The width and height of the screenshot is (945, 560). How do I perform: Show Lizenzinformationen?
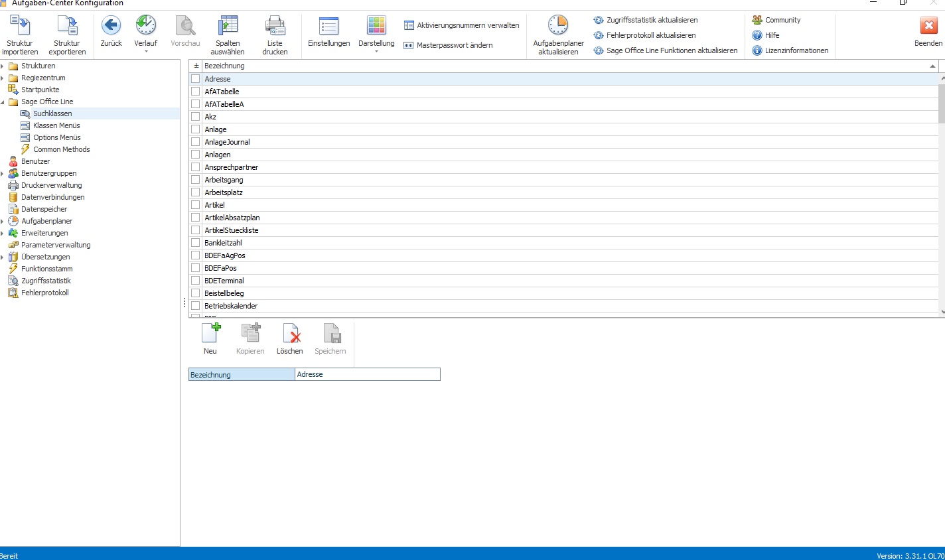pyautogui.click(x=790, y=50)
